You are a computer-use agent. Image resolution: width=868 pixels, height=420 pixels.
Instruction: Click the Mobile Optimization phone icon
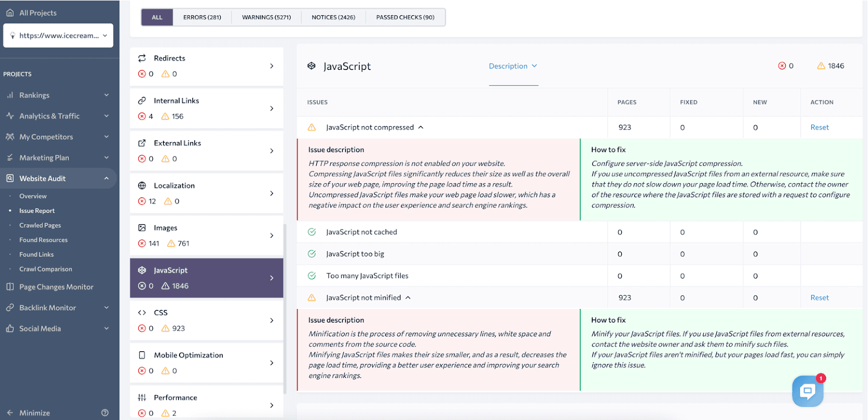142,355
